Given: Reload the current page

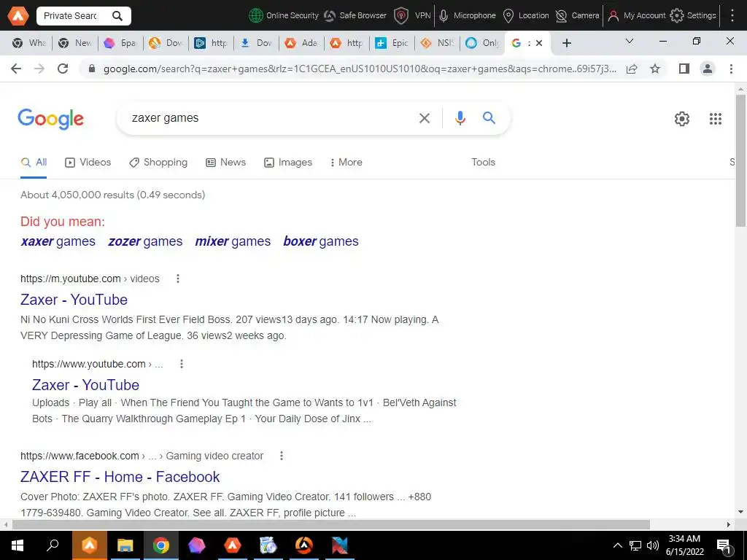Looking at the screenshot, I should tap(63, 69).
